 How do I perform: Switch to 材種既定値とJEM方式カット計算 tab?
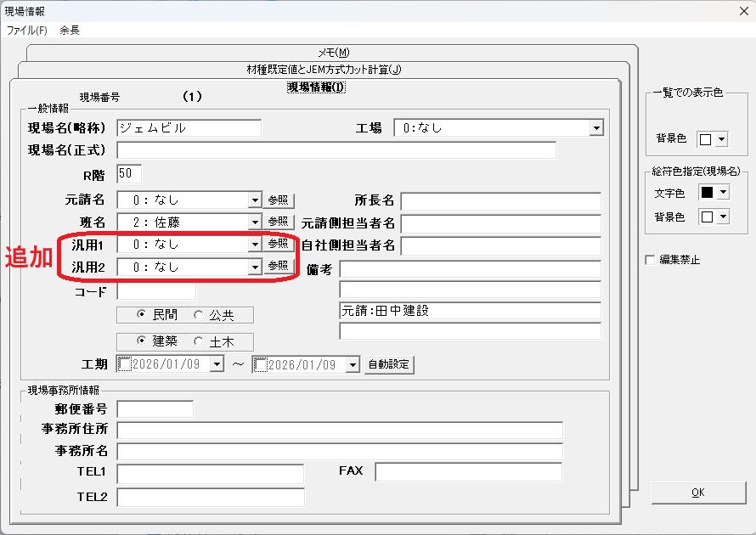323,70
